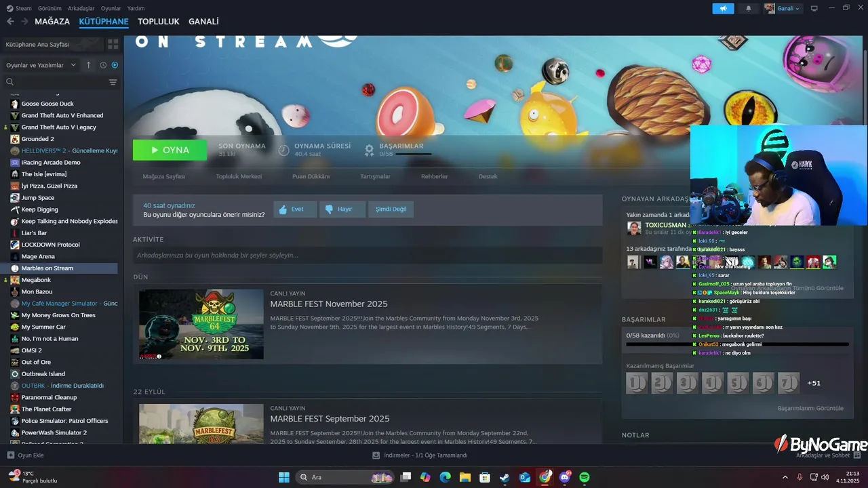Open the Topluluk Merkezi link
This screenshot has height=488, width=868.
(x=239, y=176)
